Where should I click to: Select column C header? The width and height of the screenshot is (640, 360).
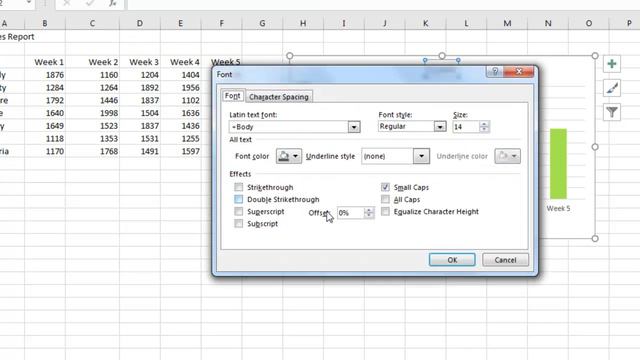pyautogui.click(x=92, y=23)
